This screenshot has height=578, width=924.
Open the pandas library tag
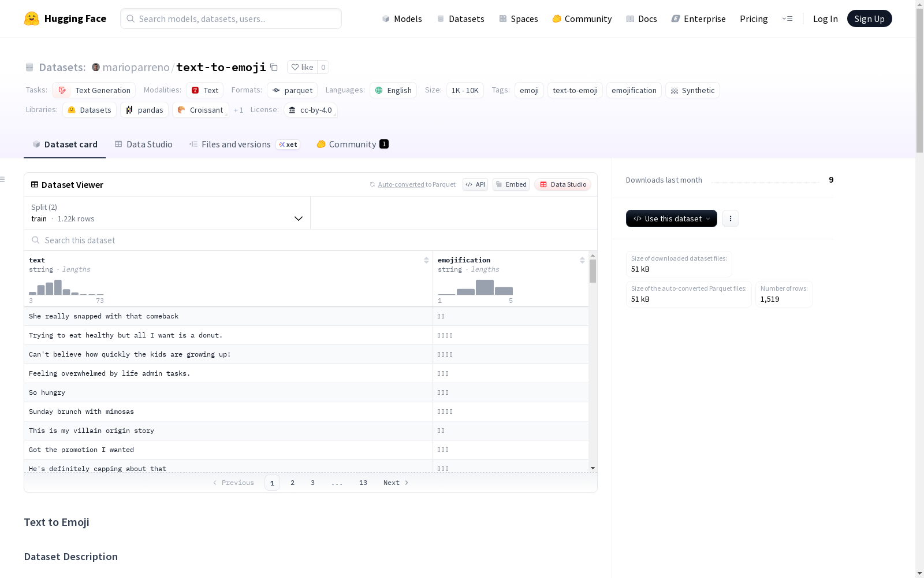coord(144,110)
